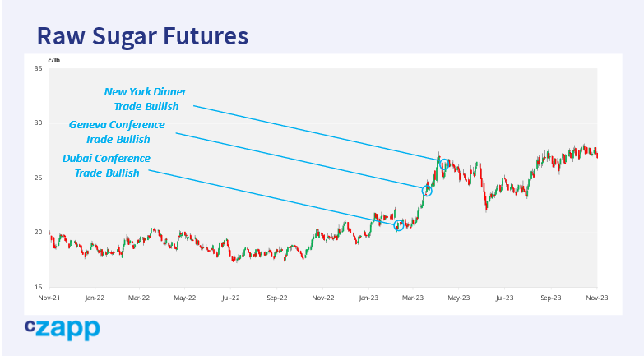Click the 25 y-axis value
This screenshot has width=644, height=356.
pos(38,178)
